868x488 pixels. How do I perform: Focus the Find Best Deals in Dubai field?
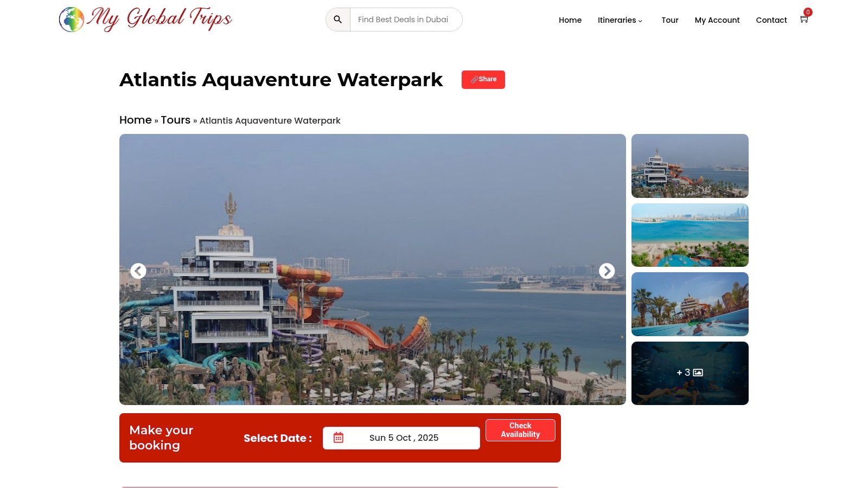click(406, 20)
